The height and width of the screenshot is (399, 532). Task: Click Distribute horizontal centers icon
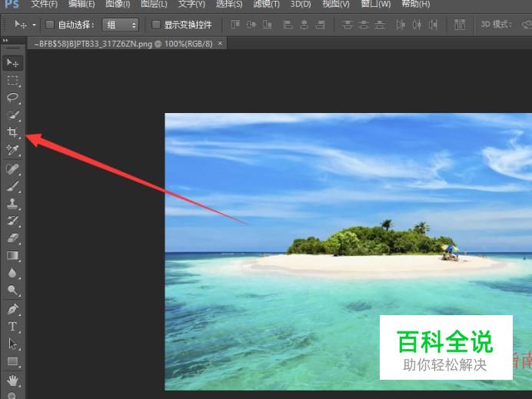pyautogui.click(x=417, y=25)
